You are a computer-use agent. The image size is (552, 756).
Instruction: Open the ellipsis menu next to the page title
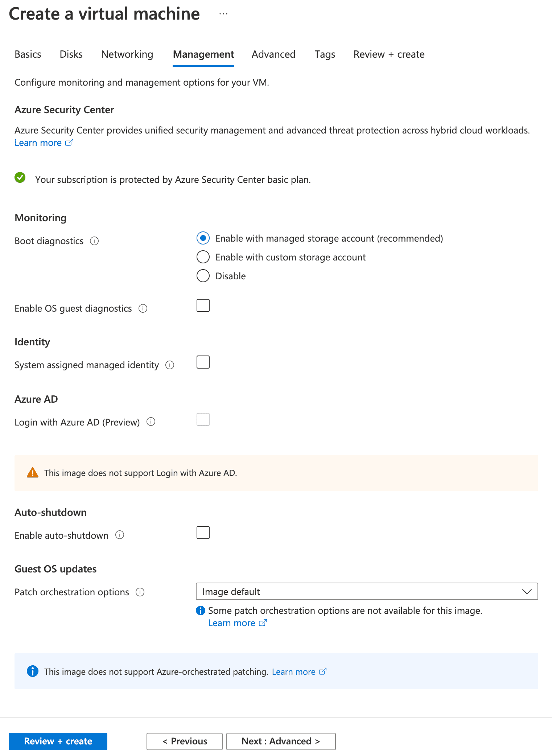click(x=223, y=13)
